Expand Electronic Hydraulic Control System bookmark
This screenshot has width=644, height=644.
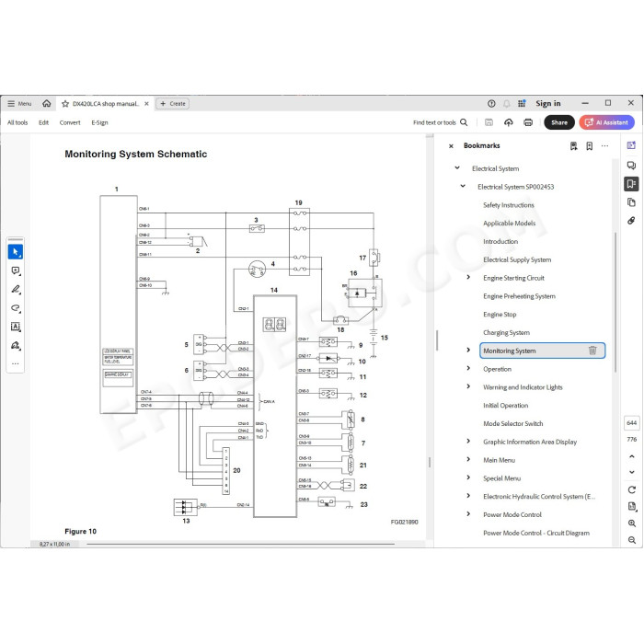tap(468, 495)
